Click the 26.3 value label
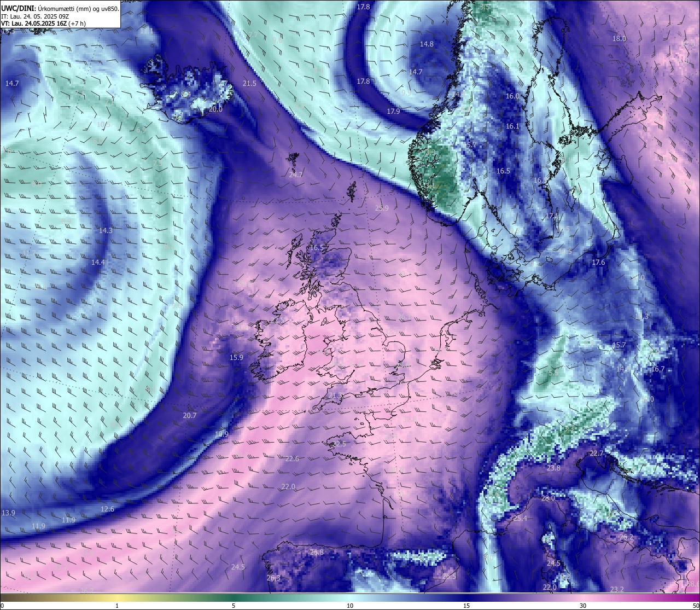Image resolution: width=700 pixels, height=610 pixels. [x=273, y=578]
